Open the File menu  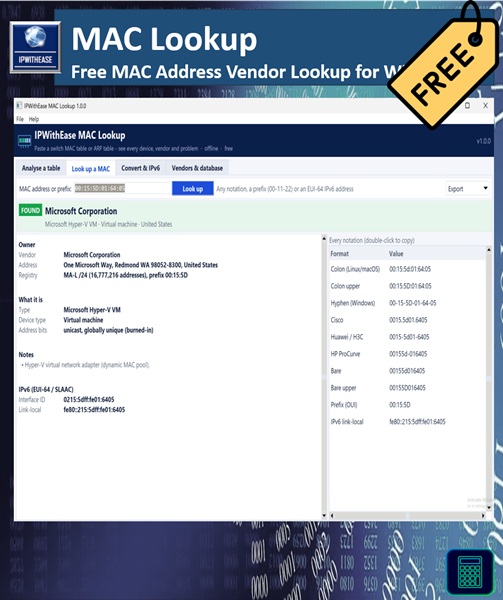pos(20,119)
